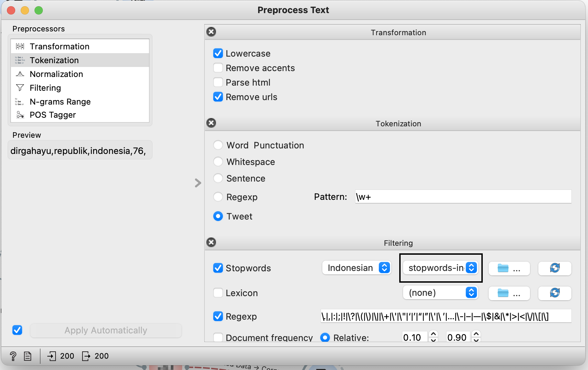
Task: Enable Remove accents
Action: (x=218, y=68)
